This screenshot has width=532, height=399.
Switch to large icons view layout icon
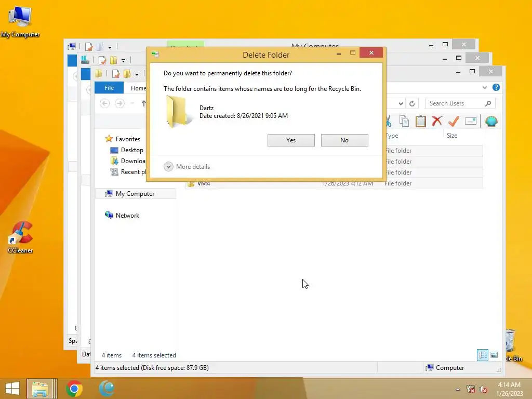(x=495, y=355)
